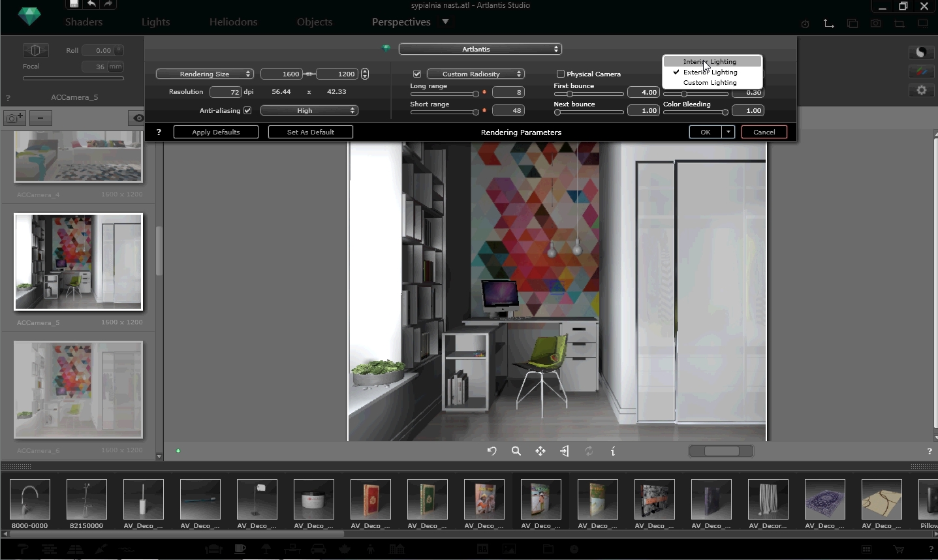The image size is (938, 560).
Task: Open the Rendering Size dropdown
Action: (x=204, y=74)
